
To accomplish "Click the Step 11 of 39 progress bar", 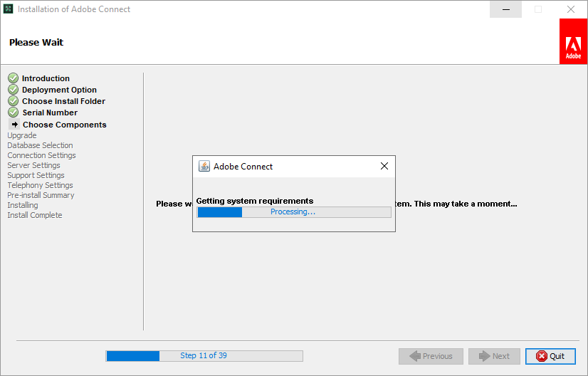I will pos(204,356).
